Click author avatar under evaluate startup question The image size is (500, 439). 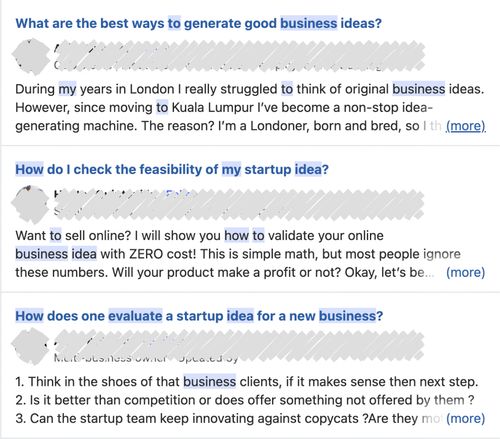pos(31,346)
